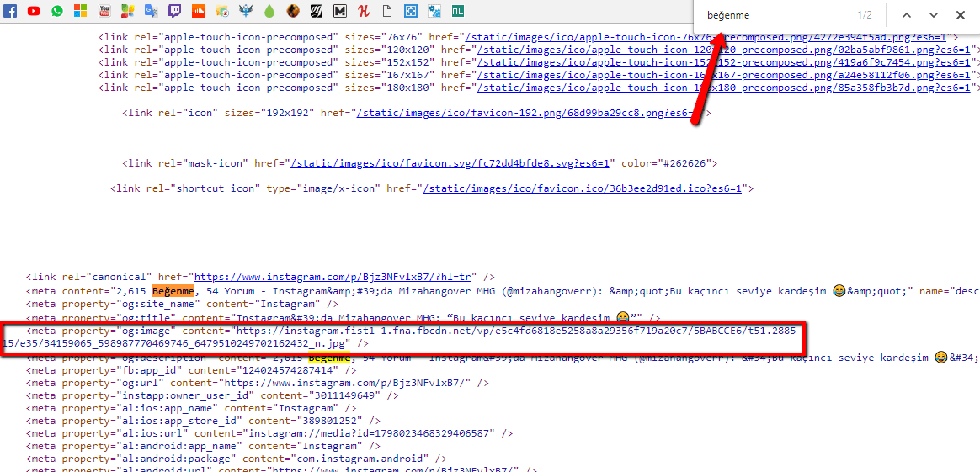Click the al:android:app_name meta line

[x=203, y=446]
